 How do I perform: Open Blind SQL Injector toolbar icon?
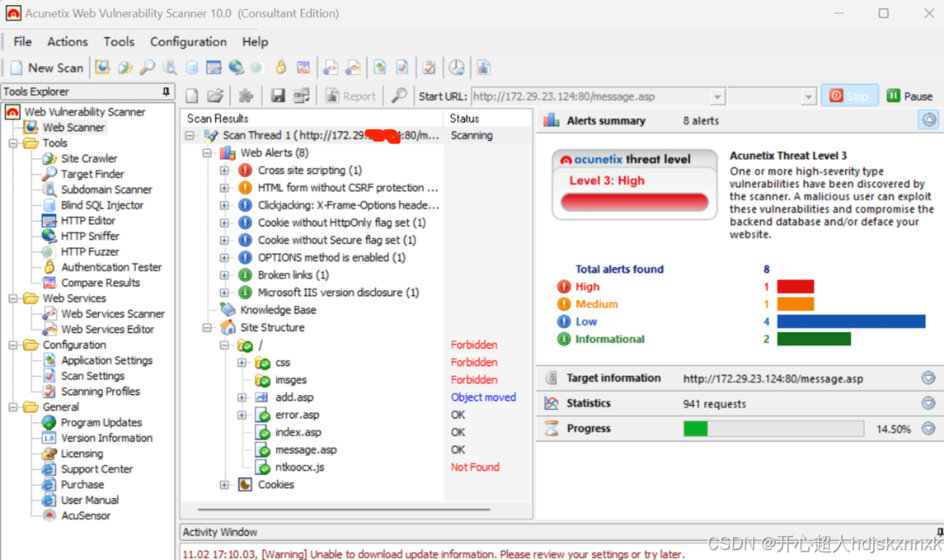tap(192, 67)
